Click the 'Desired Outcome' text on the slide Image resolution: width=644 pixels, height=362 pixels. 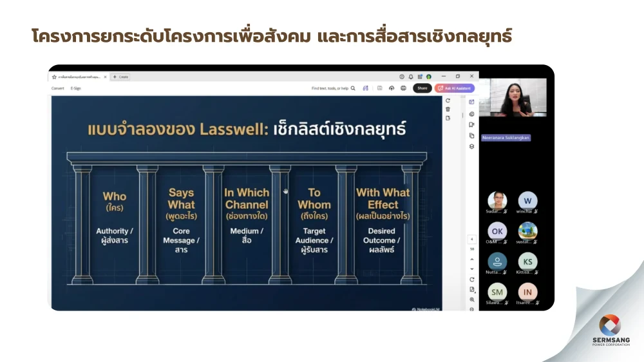click(x=381, y=236)
